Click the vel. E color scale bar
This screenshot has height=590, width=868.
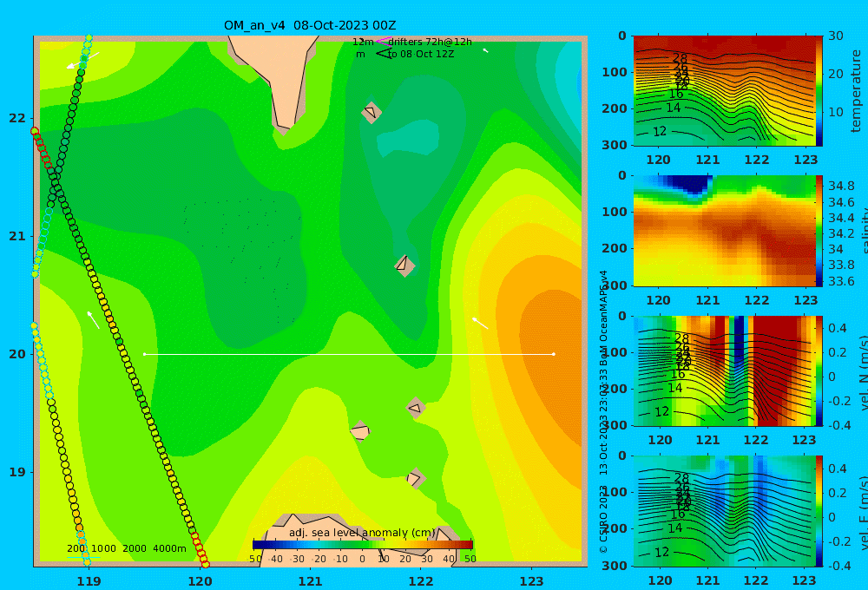click(819, 511)
